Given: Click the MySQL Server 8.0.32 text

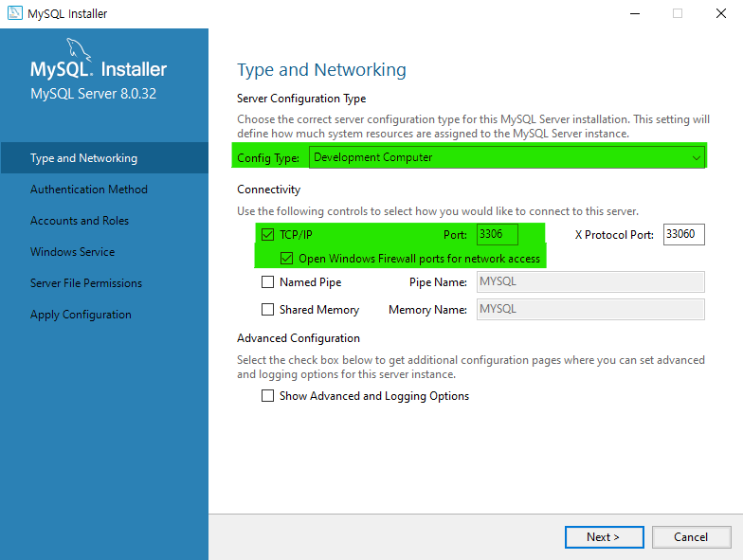Looking at the screenshot, I should (x=93, y=93).
